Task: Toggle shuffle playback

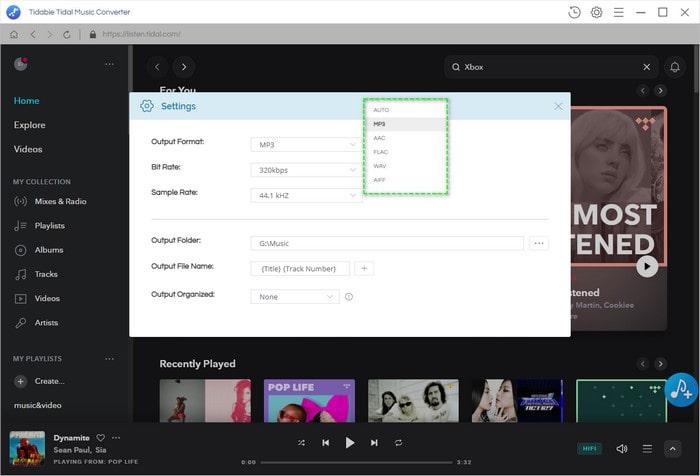Action: (301, 443)
